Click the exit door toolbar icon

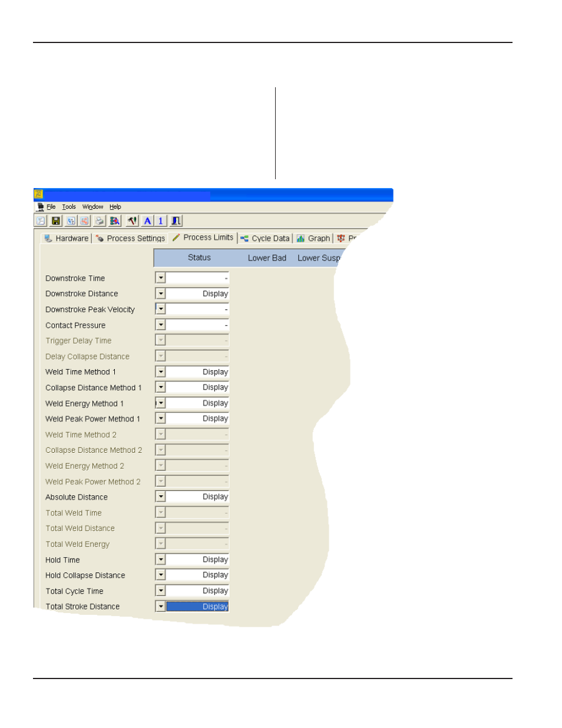tap(176, 221)
